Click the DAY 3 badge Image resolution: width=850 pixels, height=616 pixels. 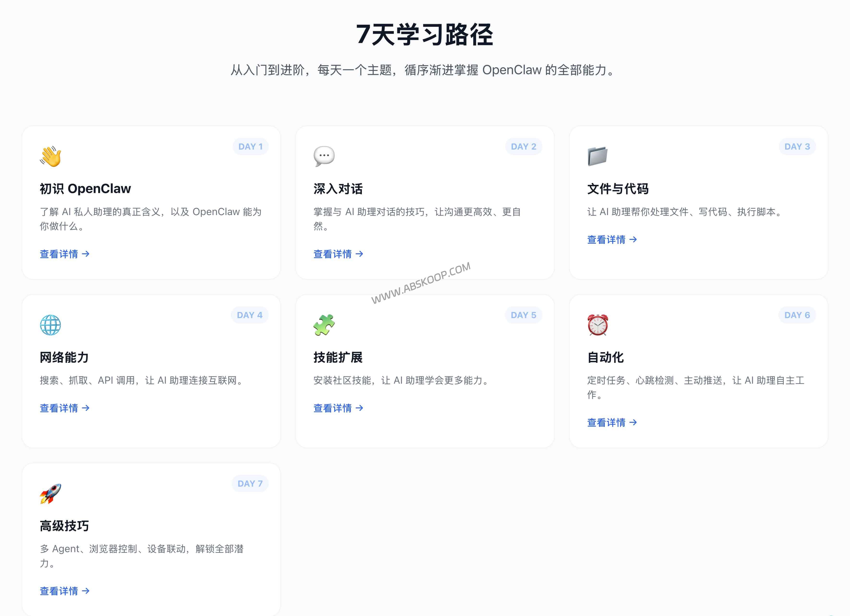tap(797, 146)
